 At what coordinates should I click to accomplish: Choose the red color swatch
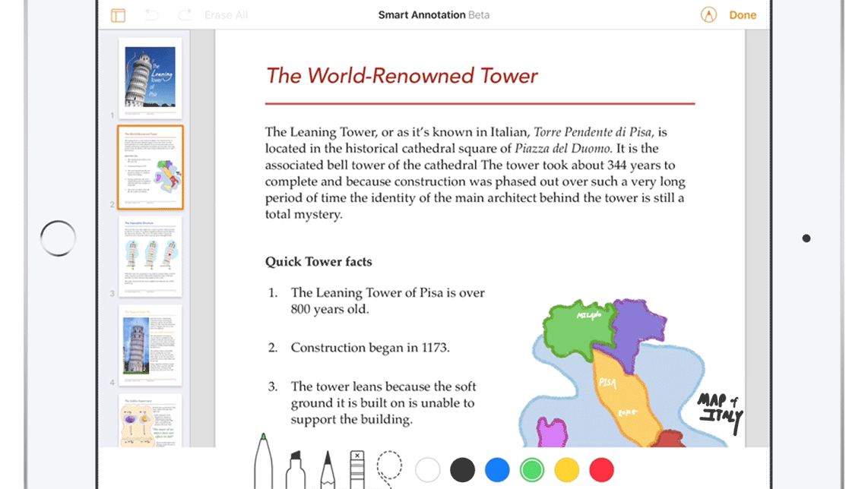[601, 470]
